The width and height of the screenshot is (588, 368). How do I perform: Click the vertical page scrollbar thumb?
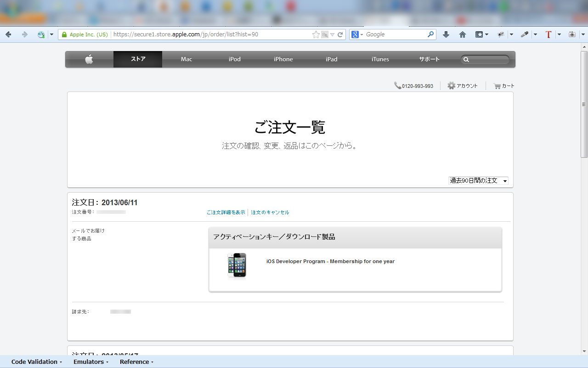click(x=584, y=104)
